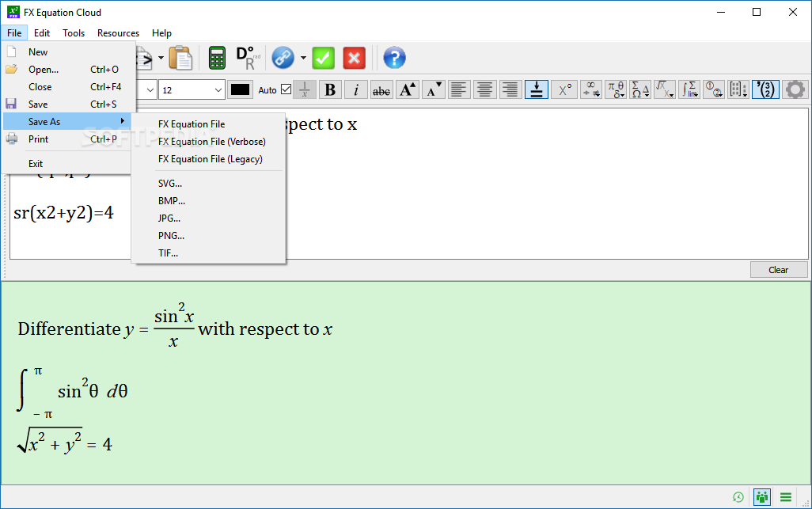
Task: Choose Open... from the File menu
Action: click(68, 70)
